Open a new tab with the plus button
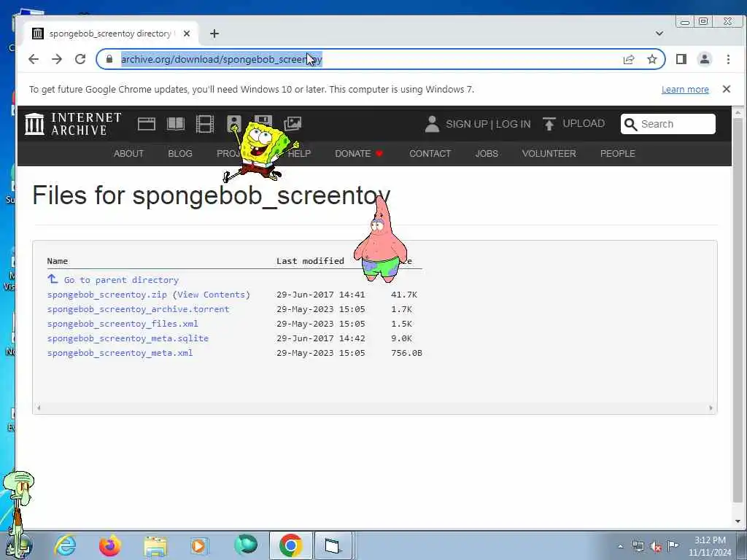The width and height of the screenshot is (747, 560). coord(214,34)
